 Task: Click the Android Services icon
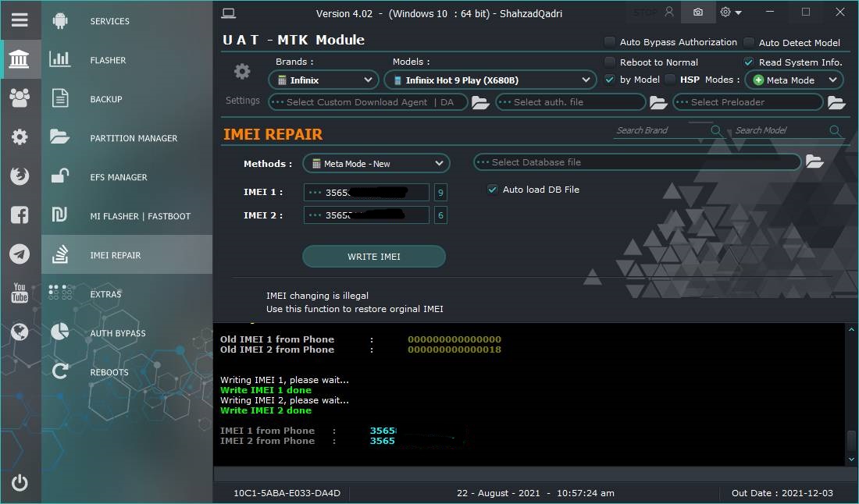pyautogui.click(x=60, y=21)
